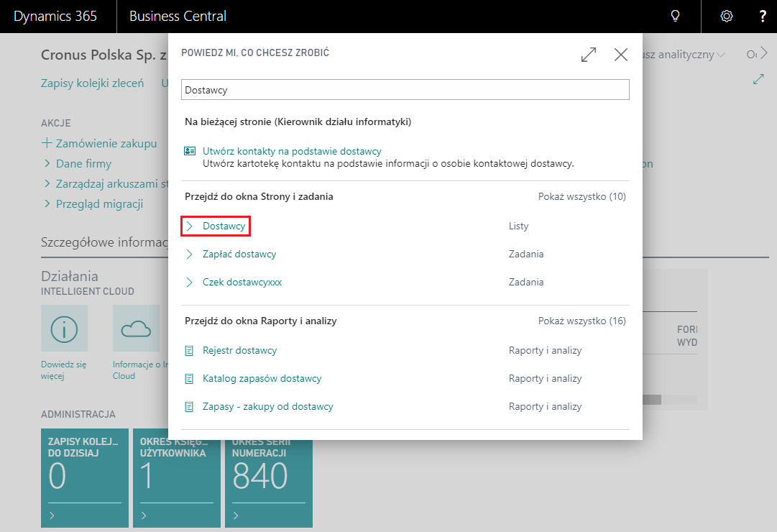Viewport: 777px width, 532px height.
Task: Click 'Dynamics 365' in the top bar
Action: click(x=55, y=17)
